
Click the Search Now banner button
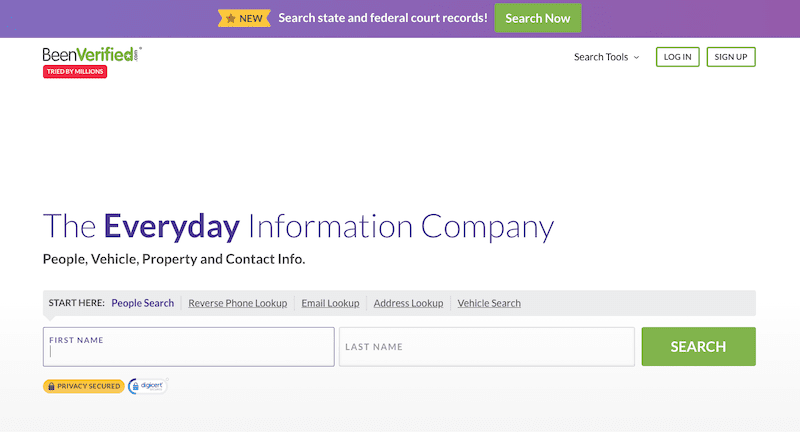point(538,18)
